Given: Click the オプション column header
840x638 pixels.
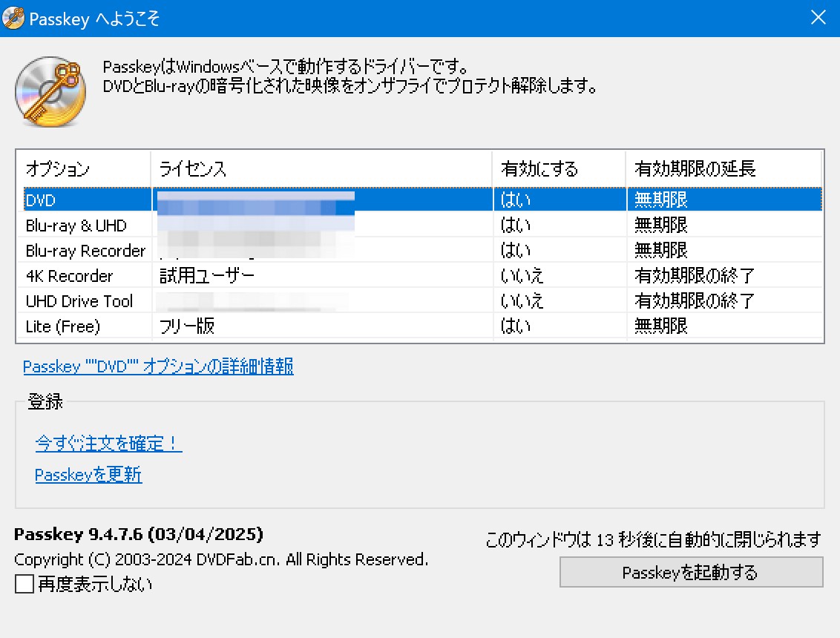Looking at the screenshot, I should [84, 168].
